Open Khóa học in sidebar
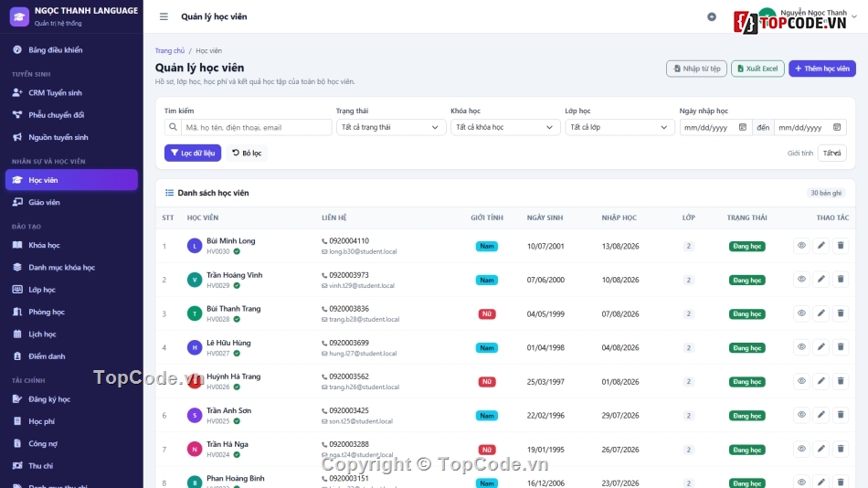The height and width of the screenshot is (488, 868). pyautogui.click(x=71, y=245)
